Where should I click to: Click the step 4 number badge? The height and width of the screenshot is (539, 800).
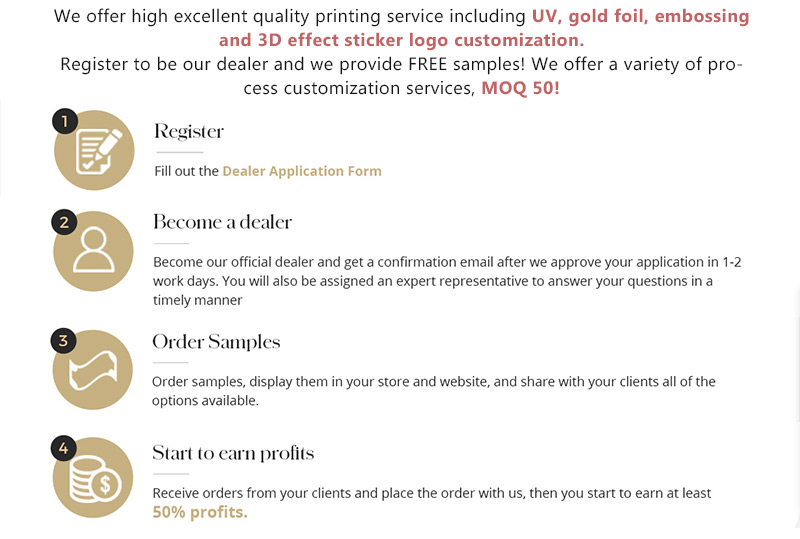coord(64,449)
